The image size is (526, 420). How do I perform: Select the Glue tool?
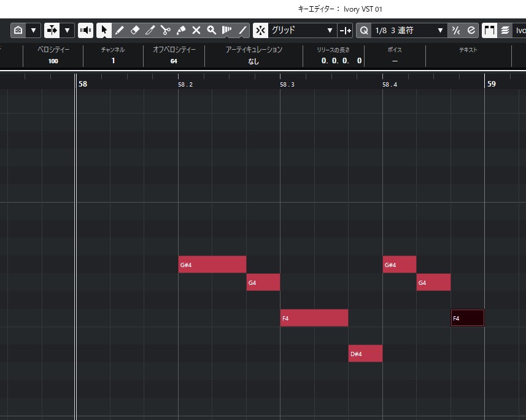coord(181,30)
